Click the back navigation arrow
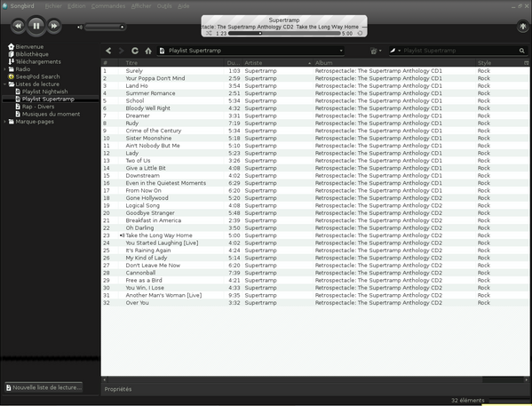The width and height of the screenshot is (532, 406). click(108, 51)
